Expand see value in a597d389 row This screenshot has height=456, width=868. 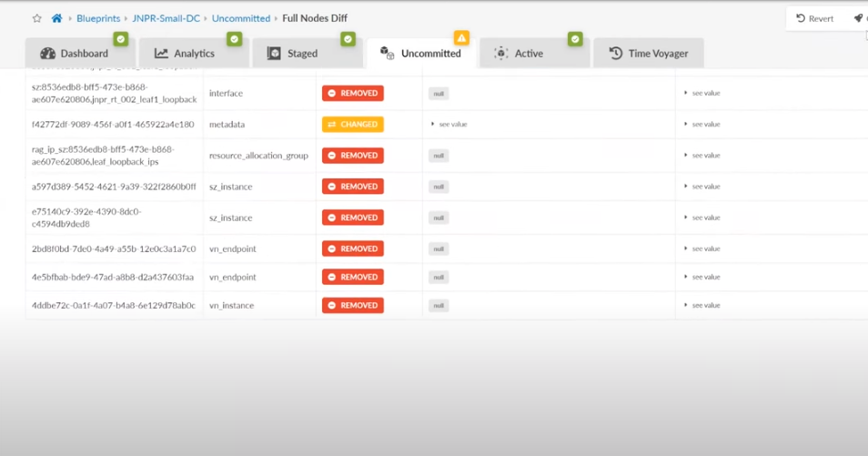[x=702, y=187]
